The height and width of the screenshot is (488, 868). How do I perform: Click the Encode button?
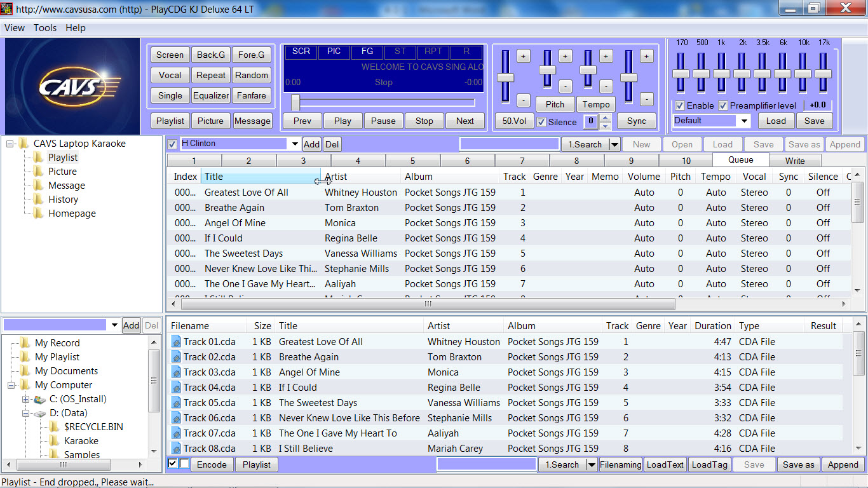tap(212, 464)
